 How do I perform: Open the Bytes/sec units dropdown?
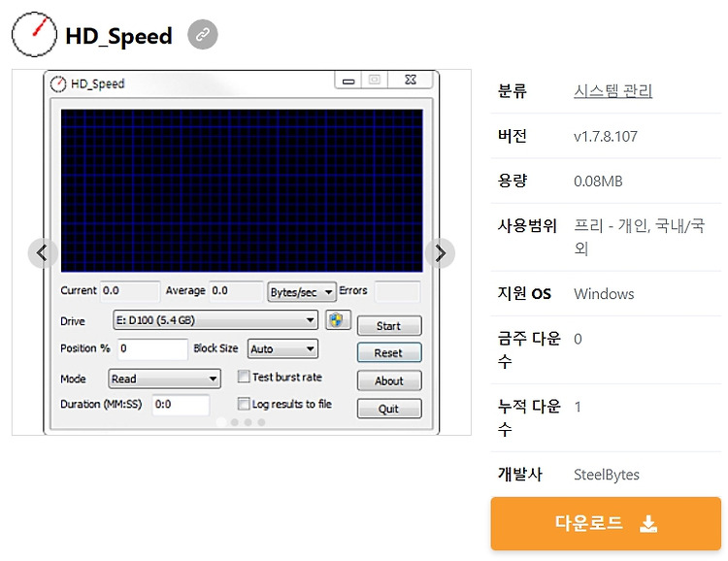tap(301, 292)
